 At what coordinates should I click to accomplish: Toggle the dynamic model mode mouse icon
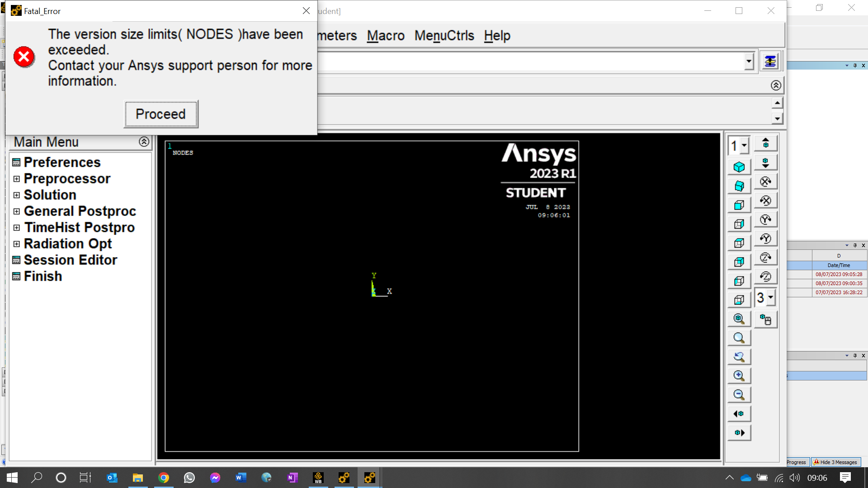pos(765,319)
